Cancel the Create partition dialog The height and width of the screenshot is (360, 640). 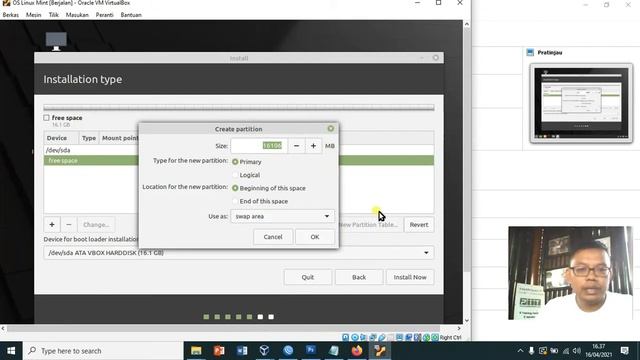point(273,237)
